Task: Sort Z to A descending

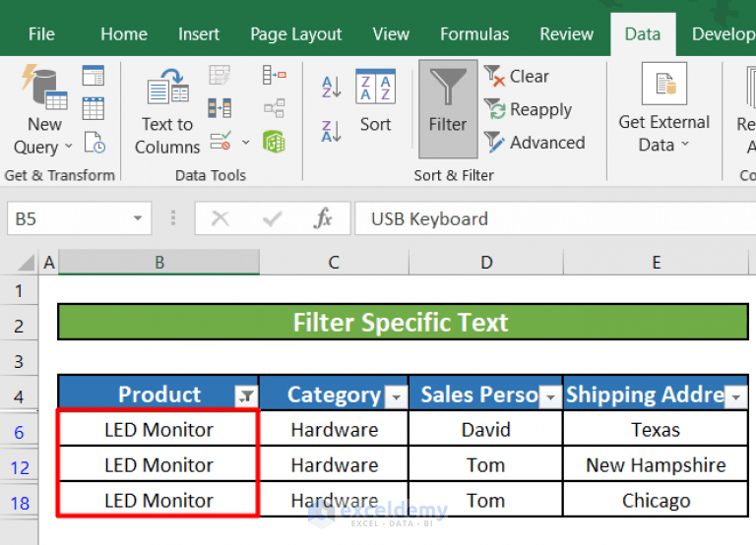Action: pyautogui.click(x=331, y=131)
